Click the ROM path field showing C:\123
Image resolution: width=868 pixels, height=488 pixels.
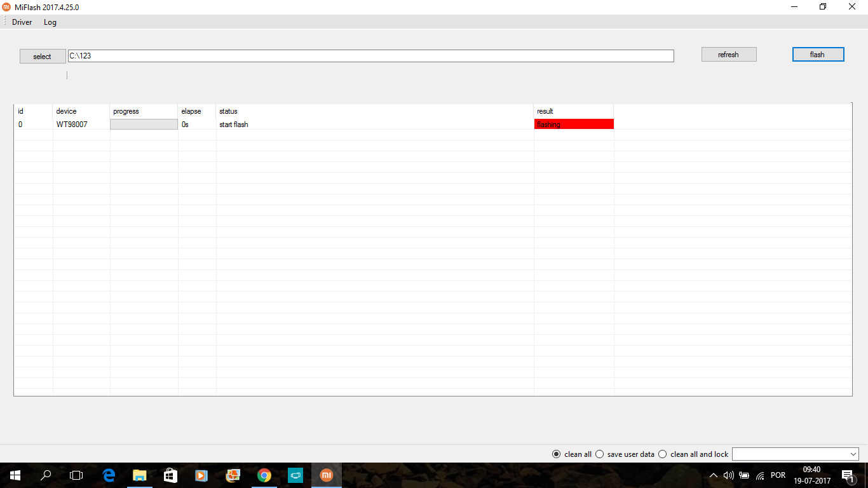tap(370, 56)
